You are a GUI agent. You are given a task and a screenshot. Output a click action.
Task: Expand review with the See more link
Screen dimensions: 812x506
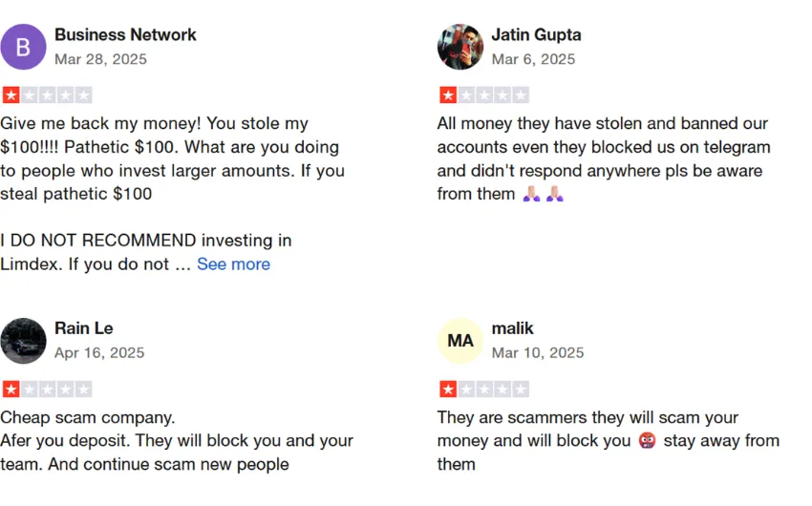(x=233, y=264)
